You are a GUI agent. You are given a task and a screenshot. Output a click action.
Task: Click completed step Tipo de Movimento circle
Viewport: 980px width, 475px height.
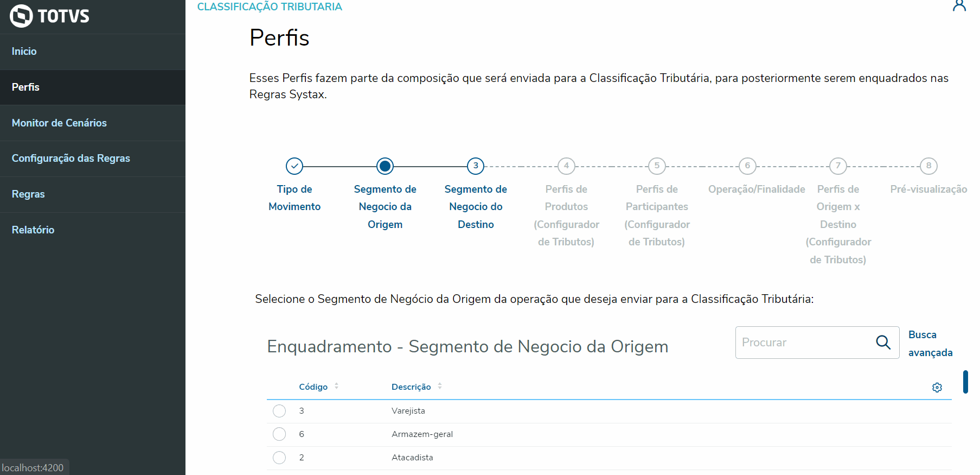(x=294, y=166)
